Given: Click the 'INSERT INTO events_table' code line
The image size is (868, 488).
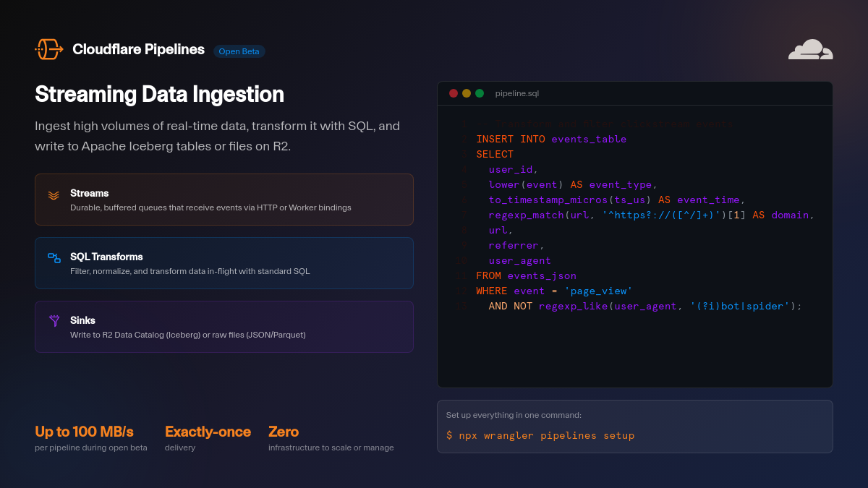Looking at the screenshot, I should point(551,139).
